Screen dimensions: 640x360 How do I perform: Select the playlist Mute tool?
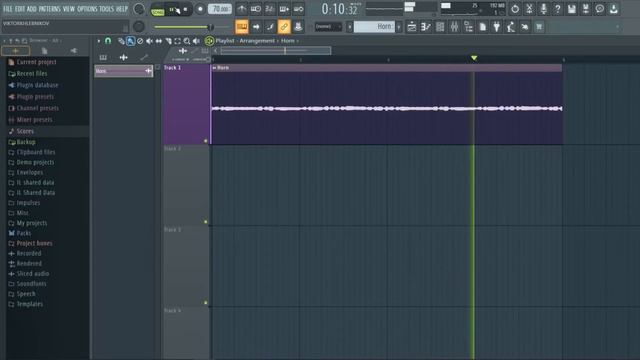click(x=149, y=41)
